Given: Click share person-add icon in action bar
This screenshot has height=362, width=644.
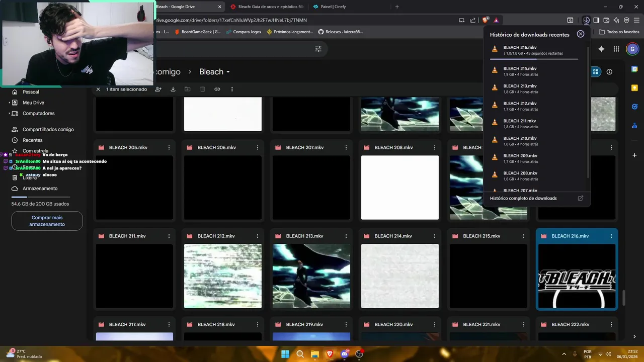Looking at the screenshot, I should 158,89.
